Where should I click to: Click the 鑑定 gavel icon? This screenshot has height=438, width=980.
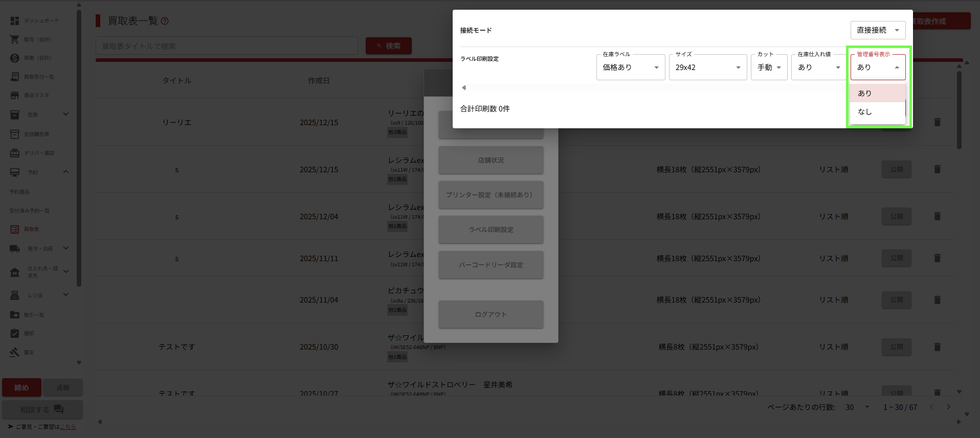[15, 352]
